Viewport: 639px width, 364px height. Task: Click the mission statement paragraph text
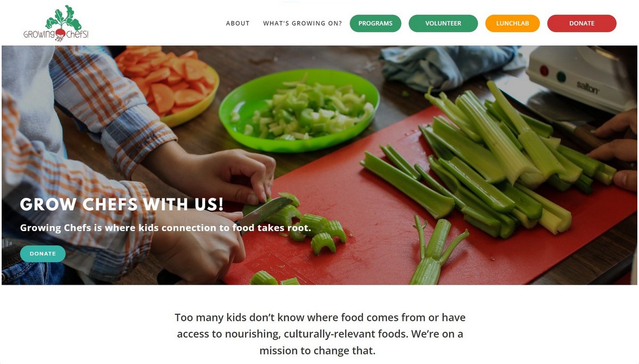[x=319, y=334]
